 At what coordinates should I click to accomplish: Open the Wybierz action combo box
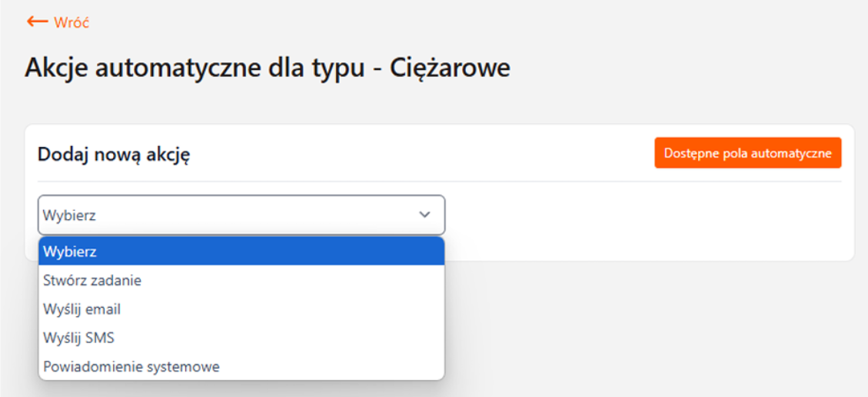pyautogui.click(x=241, y=215)
